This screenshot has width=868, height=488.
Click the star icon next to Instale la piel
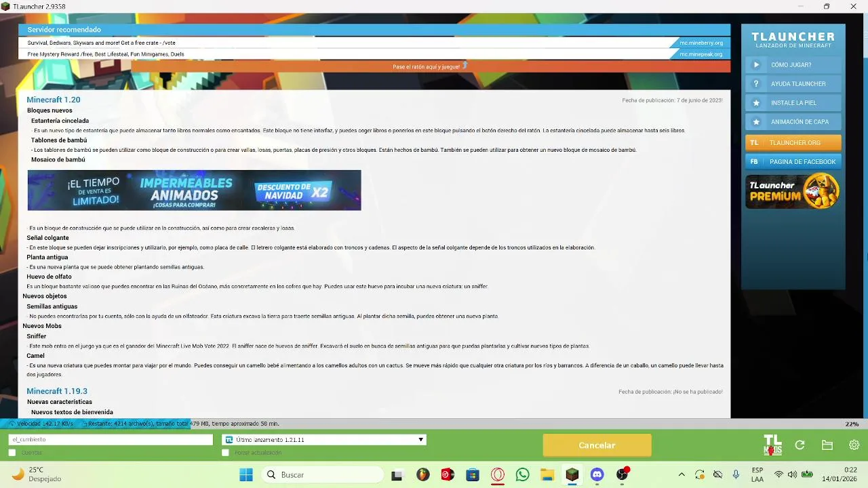[x=756, y=103]
